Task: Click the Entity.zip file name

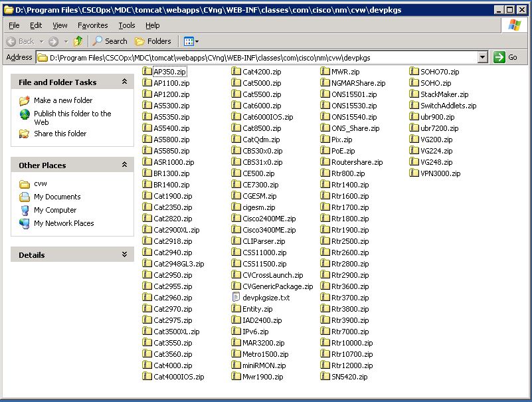Action: point(257,309)
